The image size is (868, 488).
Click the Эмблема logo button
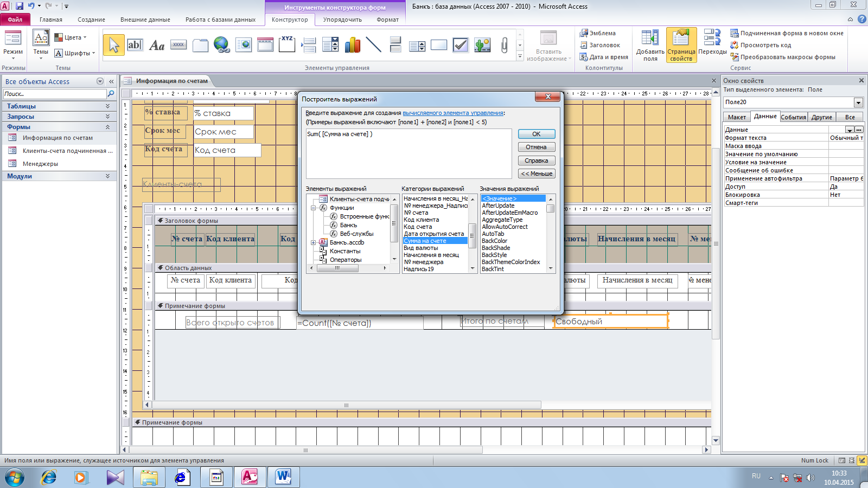pos(597,33)
